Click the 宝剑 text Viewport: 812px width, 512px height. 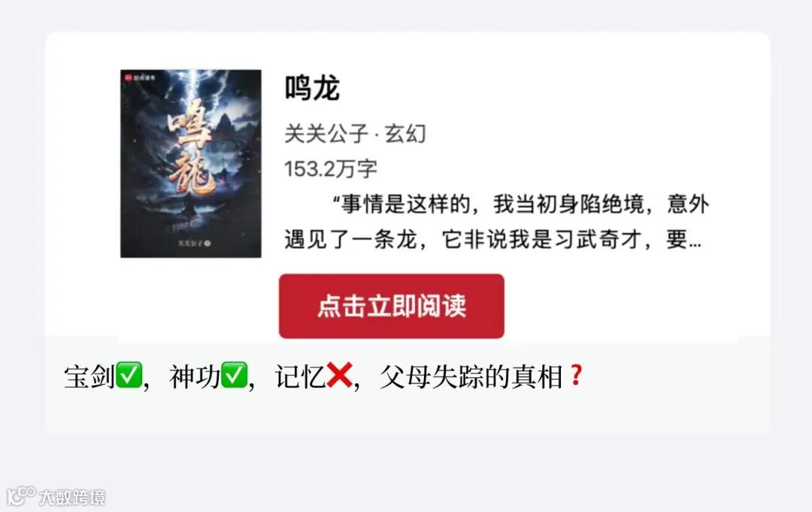pos(89,377)
